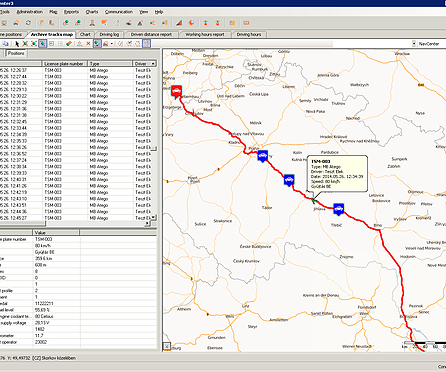Expand the NavCenter map source dropdown
Viewport: 446px width, 372px height.
pyautogui.click(x=414, y=44)
